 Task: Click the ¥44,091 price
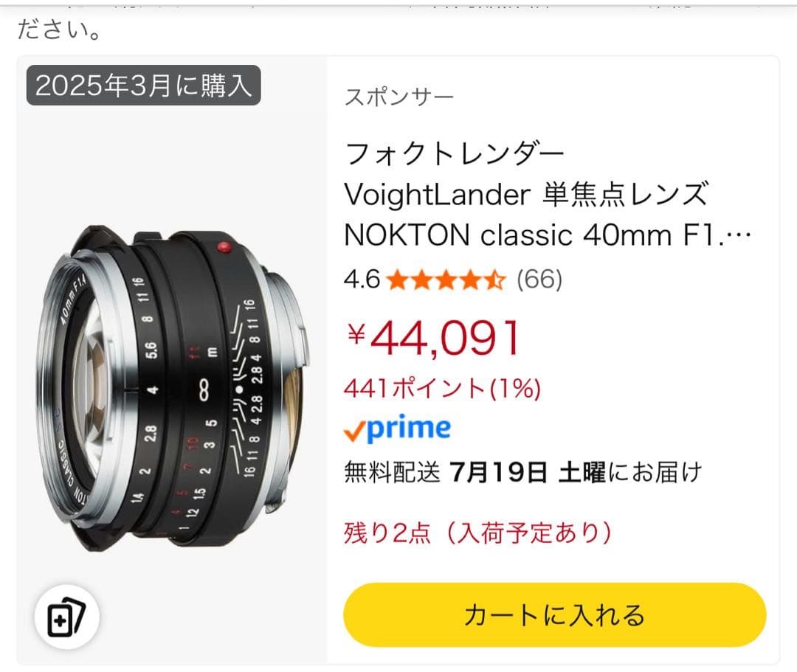(434, 338)
